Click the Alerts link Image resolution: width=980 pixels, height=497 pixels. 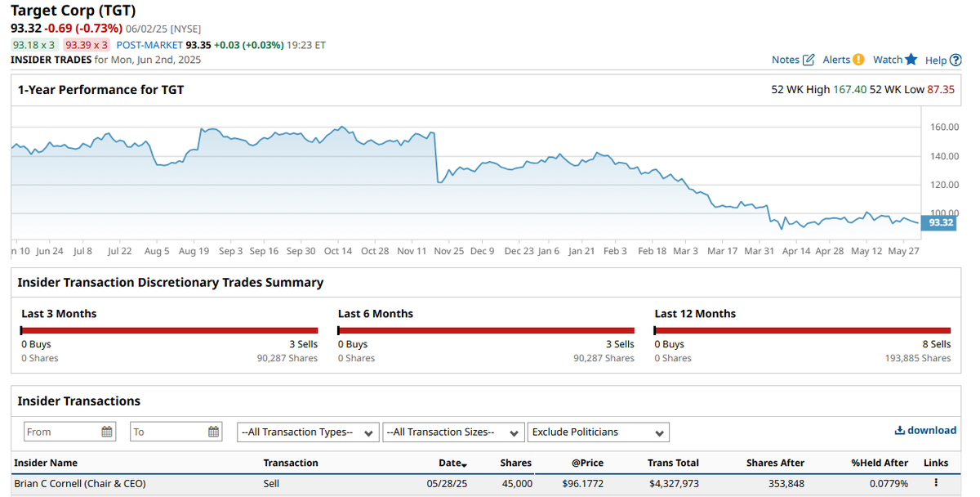[836, 60]
